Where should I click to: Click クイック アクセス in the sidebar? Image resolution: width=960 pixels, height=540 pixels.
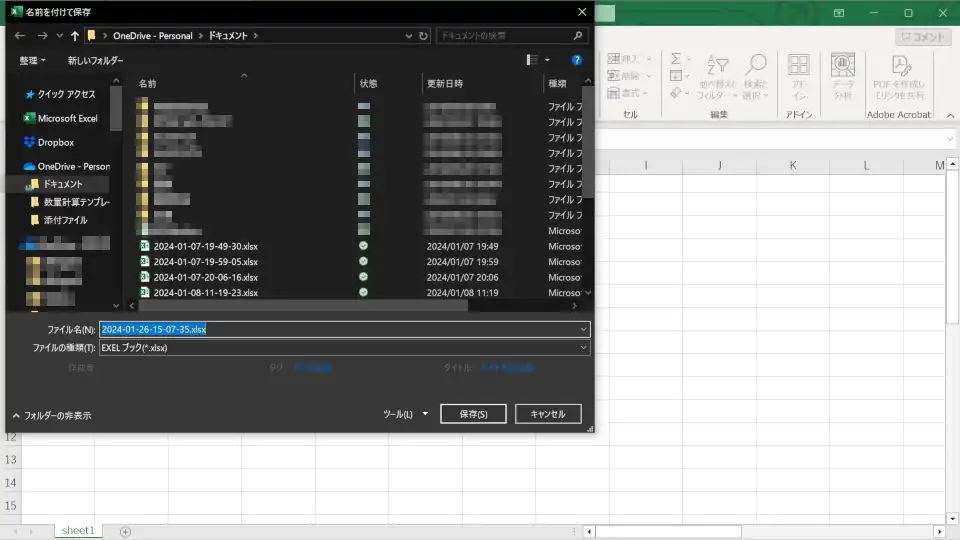66,94
